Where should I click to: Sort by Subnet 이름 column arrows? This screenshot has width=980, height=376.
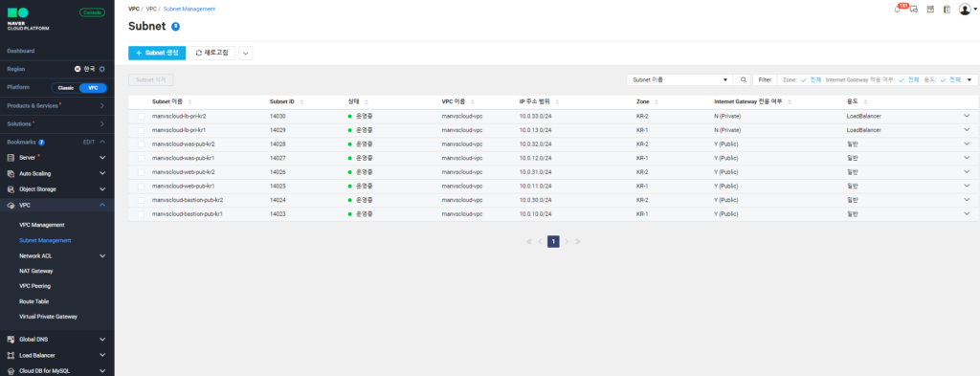(x=190, y=101)
